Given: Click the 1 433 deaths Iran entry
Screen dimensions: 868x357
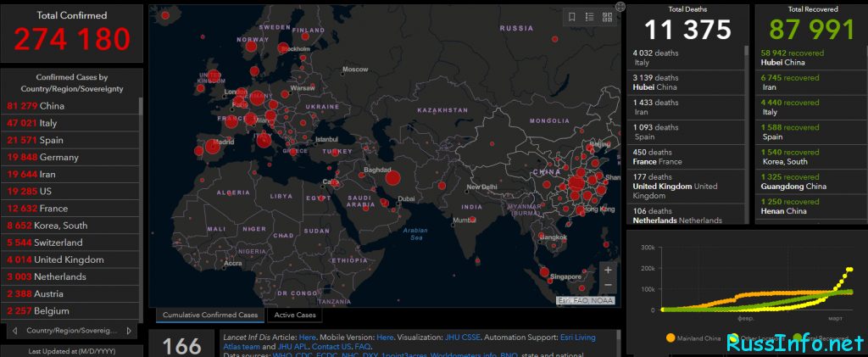Looking at the screenshot, I should click(x=685, y=108).
